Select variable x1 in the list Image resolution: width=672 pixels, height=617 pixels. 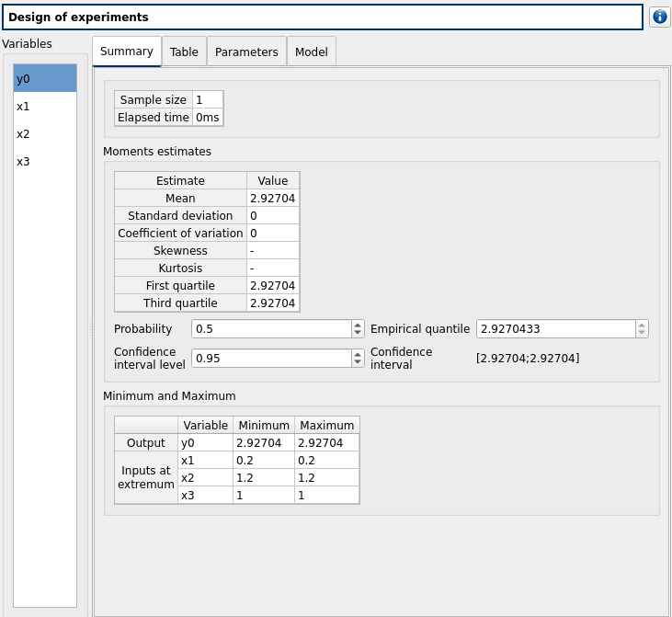(45, 106)
